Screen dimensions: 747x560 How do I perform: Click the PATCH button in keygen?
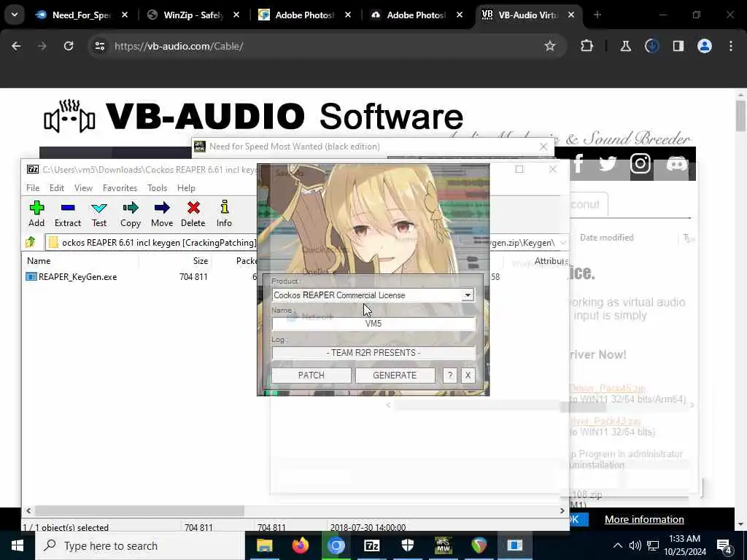pos(311,376)
